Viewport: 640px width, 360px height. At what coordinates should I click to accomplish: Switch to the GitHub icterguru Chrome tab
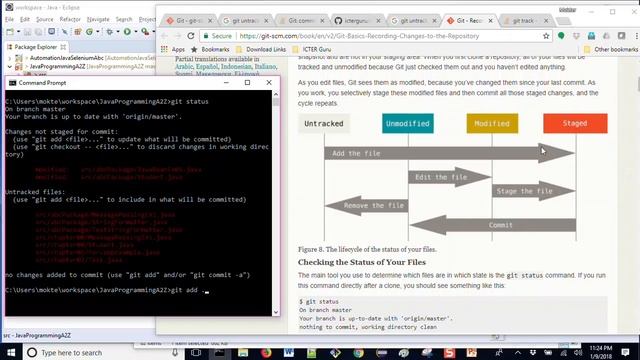pos(356,20)
